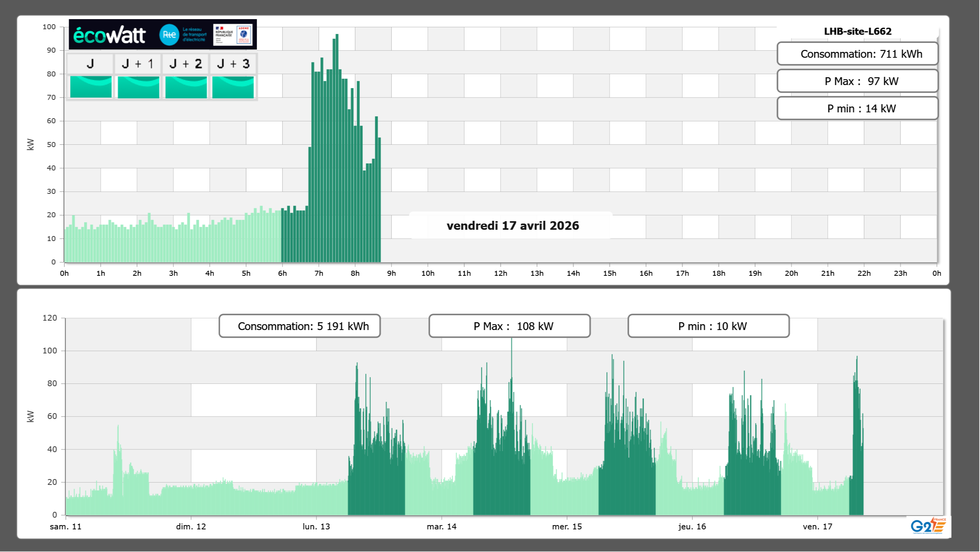Viewport: 980px width, 552px height.
Task: Click the P Max : 108 kW box
Action: click(x=509, y=326)
